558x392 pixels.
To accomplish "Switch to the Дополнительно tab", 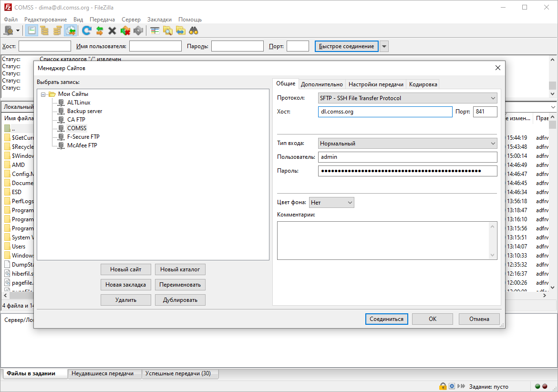I will pos(322,84).
